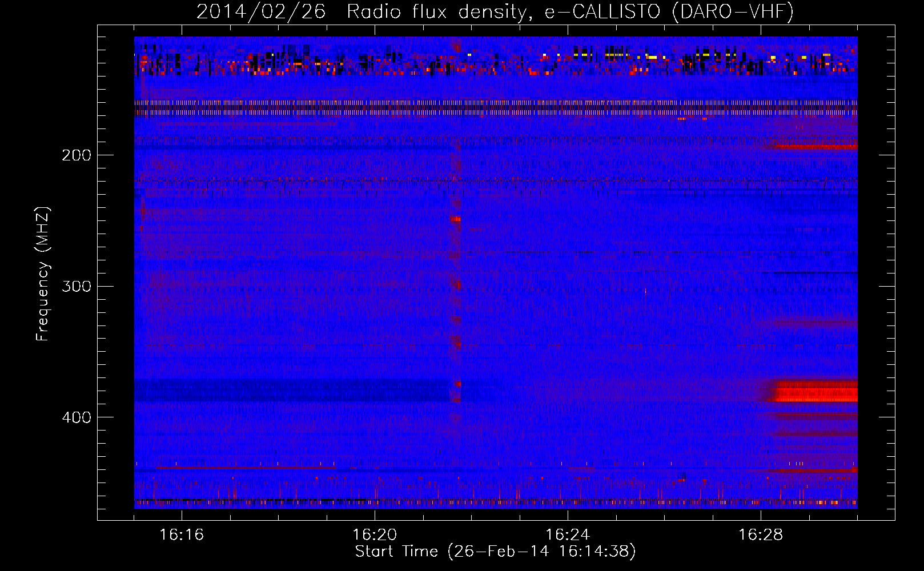Click the 16:20 time tick label
924x571 pixels.
[x=375, y=534]
